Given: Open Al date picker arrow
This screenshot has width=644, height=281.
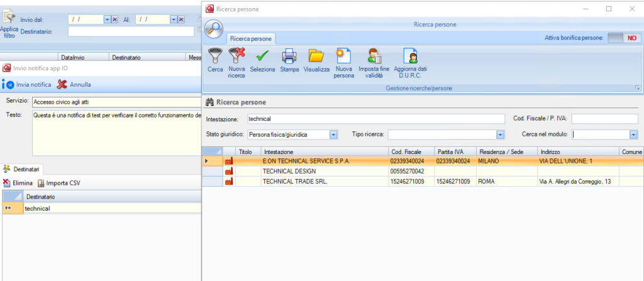Looking at the screenshot, I should click(174, 19).
